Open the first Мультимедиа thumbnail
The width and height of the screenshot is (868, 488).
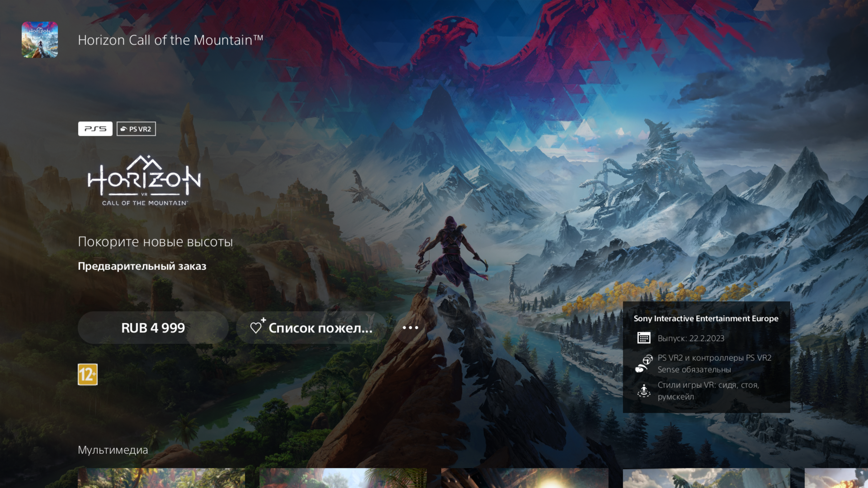161,478
